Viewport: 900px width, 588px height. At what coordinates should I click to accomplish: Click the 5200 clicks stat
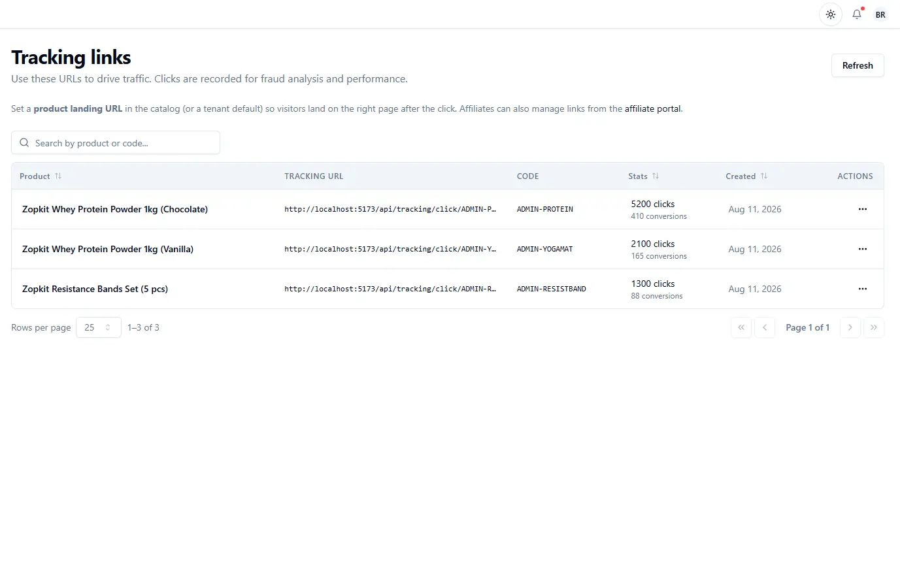[653, 204]
